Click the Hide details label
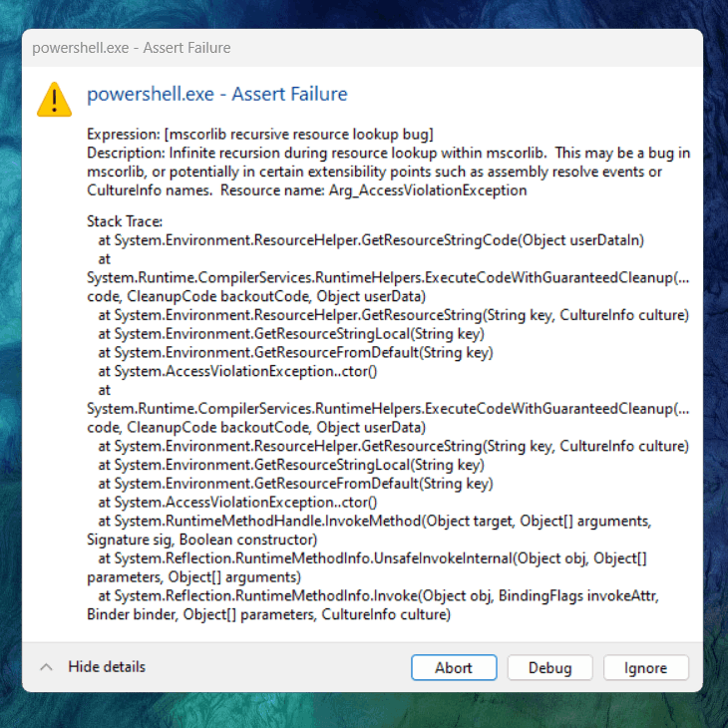 (107, 667)
